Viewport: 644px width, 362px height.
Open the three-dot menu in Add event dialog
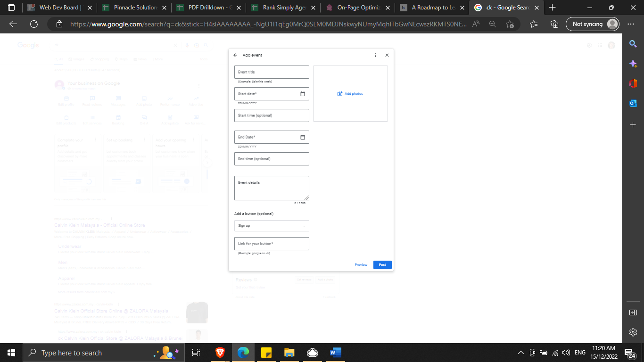[376, 55]
